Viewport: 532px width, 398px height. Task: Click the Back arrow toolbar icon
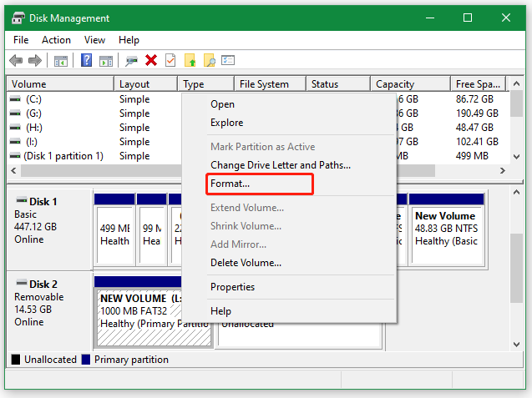[x=16, y=61]
